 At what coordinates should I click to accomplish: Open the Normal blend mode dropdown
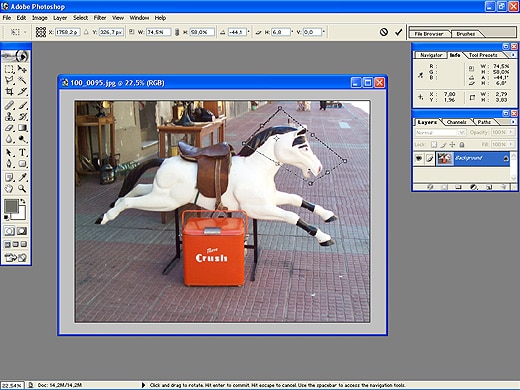(440, 133)
